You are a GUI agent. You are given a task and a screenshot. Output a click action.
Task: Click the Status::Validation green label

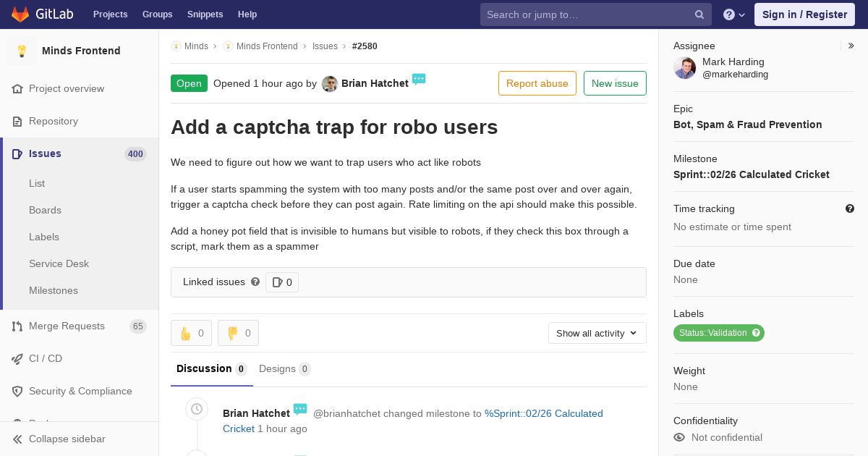click(x=719, y=333)
